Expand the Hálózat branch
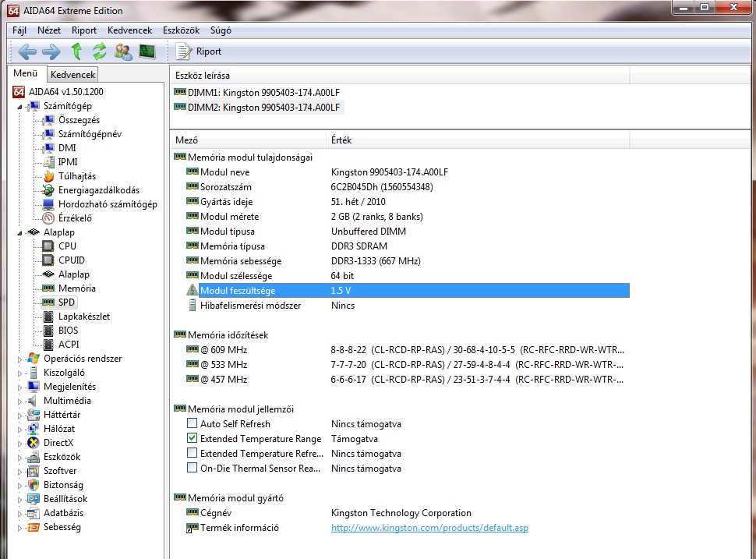The width and height of the screenshot is (756, 559). tap(19, 430)
